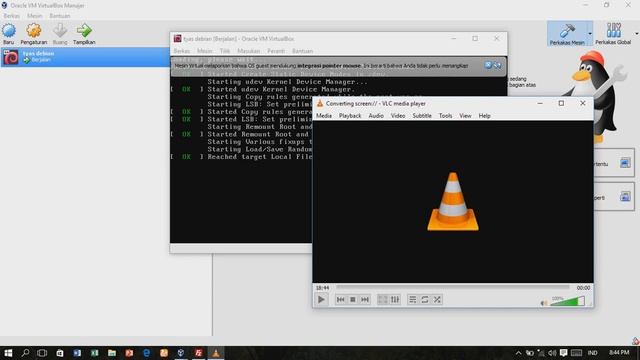Image resolution: width=640 pixels, height=360 pixels.
Task: Click IND input language indicator
Action: [593, 353]
